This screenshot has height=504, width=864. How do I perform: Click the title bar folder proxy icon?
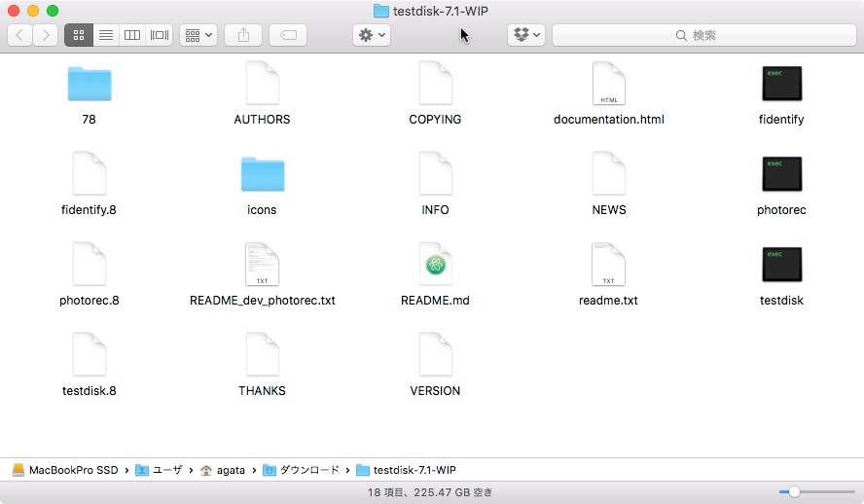click(380, 11)
